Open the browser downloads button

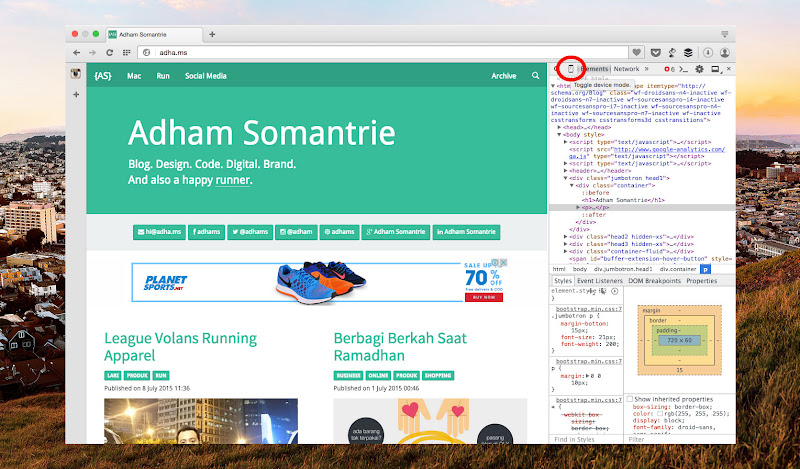pyautogui.click(x=708, y=53)
